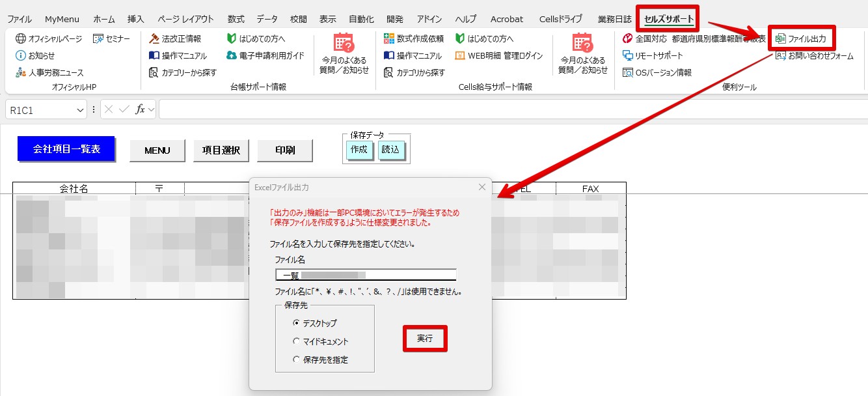Switch to the セルズサポート ribbon tab
Image resolution: width=868 pixels, height=396 pixels.
point(669,19)
